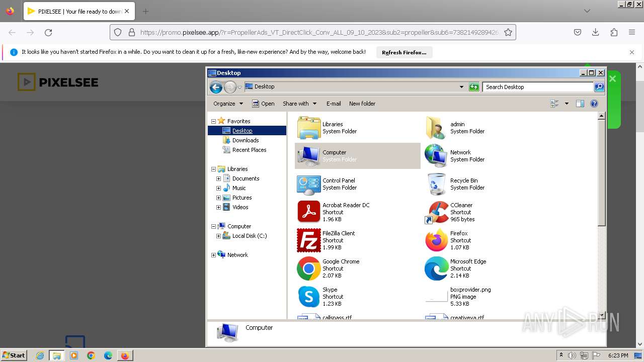The width and height of the screenshot is (644, 362).
Task: Expand the Music library node
Action: point(218,188)
